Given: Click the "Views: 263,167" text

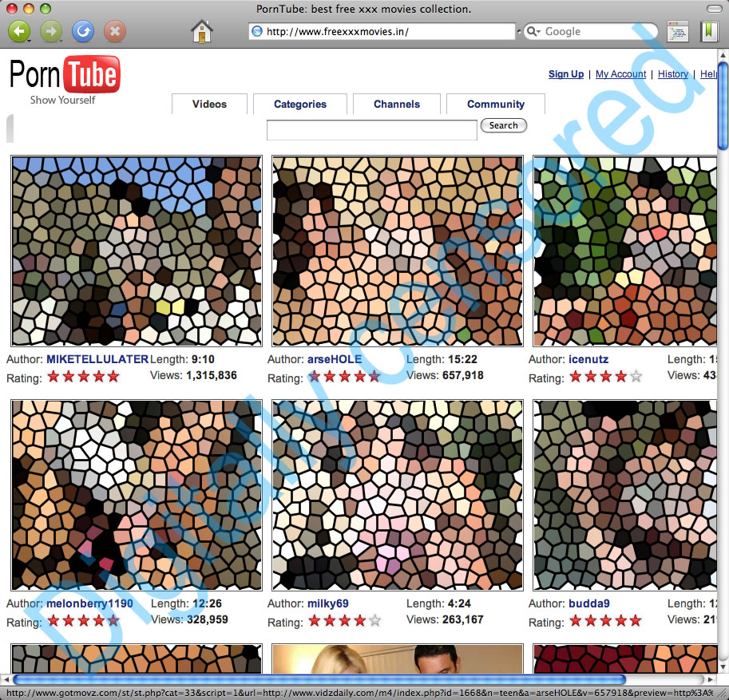Looking at the screenshot, I should coord(445,619).
